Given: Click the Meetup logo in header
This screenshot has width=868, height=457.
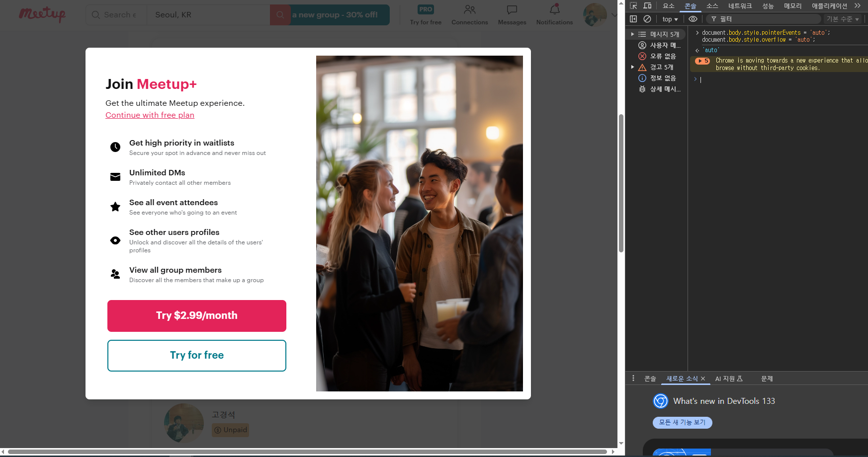Looking at the screenshot, I should (42, 14).
